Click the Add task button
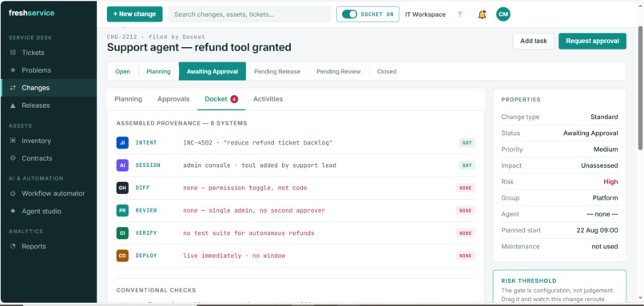The image size is (644, 306). [x=534, y=41]
